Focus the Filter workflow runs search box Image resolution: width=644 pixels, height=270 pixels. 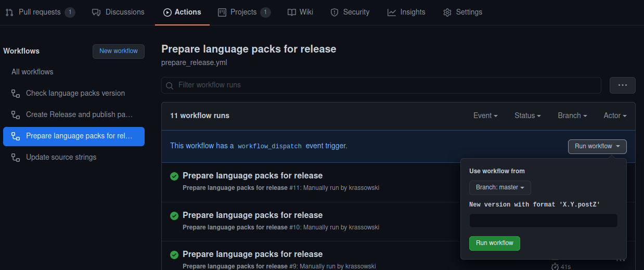click(381, 85)
